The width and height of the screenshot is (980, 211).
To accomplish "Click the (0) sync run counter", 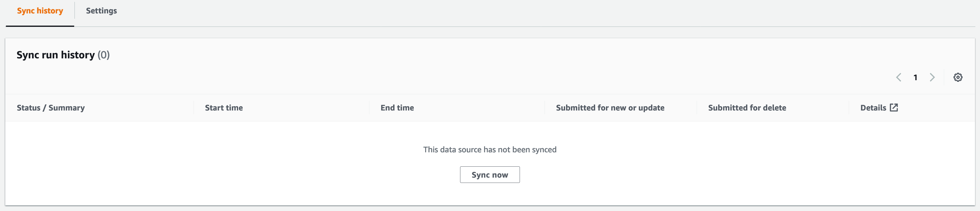I will (x=103, y=55).
